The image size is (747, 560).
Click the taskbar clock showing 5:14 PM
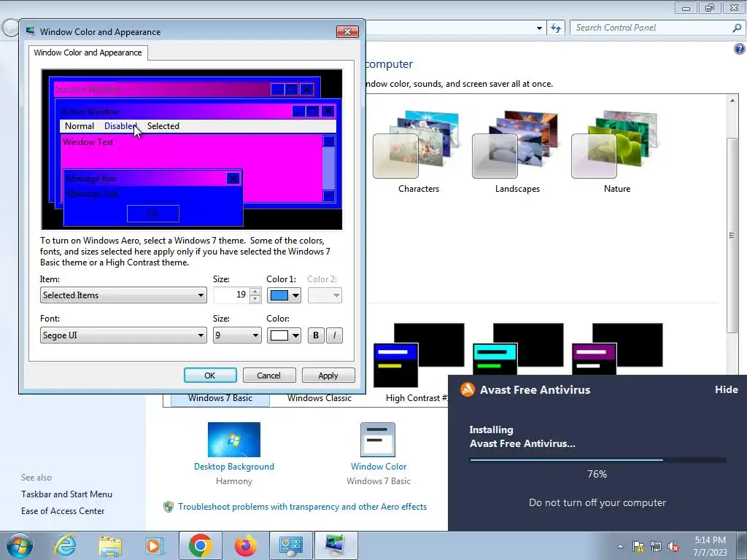click(x=710, y=546)
